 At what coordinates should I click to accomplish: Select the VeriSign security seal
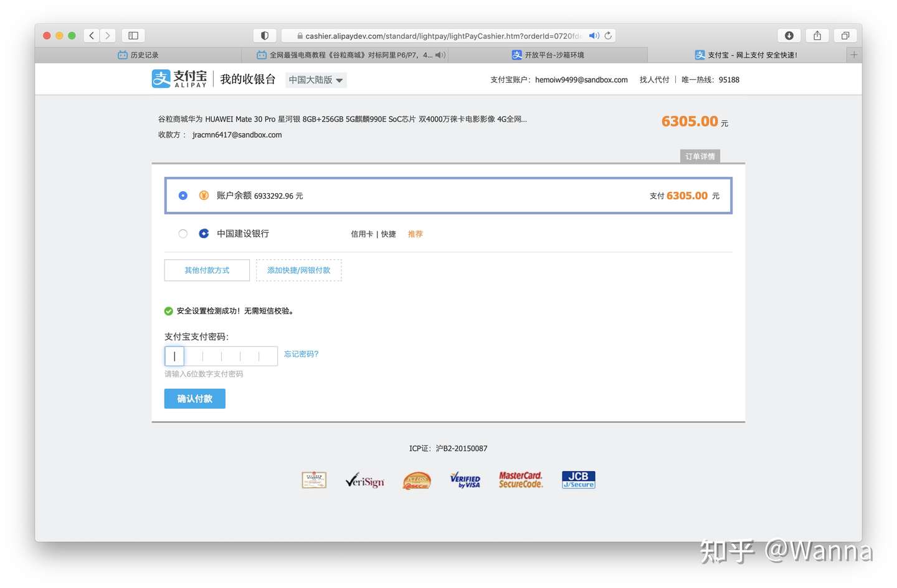[364, 480]
